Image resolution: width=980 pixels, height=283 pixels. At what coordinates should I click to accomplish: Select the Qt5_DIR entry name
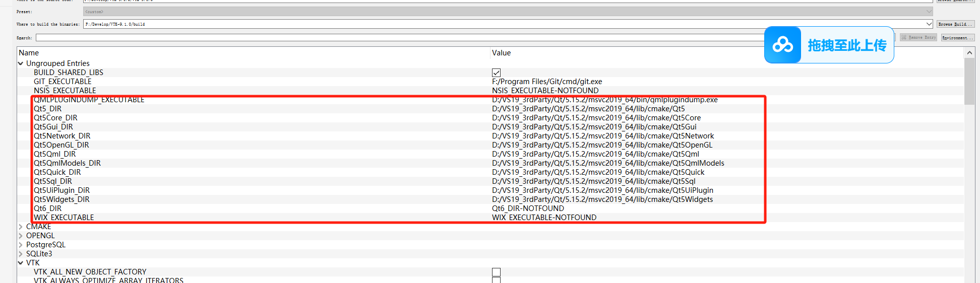coord(47,109)
